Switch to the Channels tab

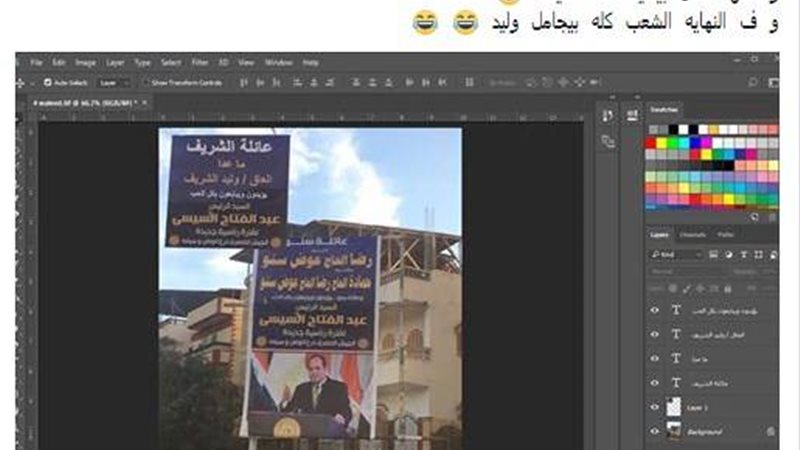[x=693, y=235]
